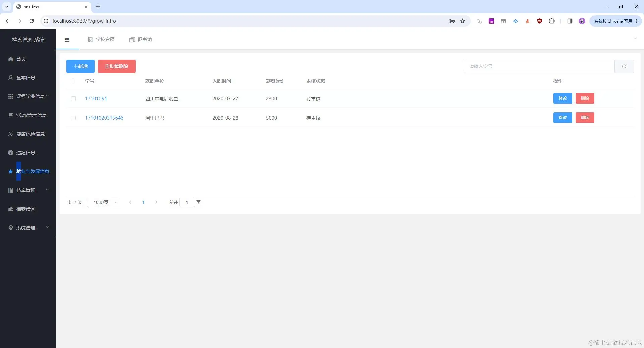Viewport: 644px width, 348px height.
Task: Open student number link 17101054
Action: (96, 99)
